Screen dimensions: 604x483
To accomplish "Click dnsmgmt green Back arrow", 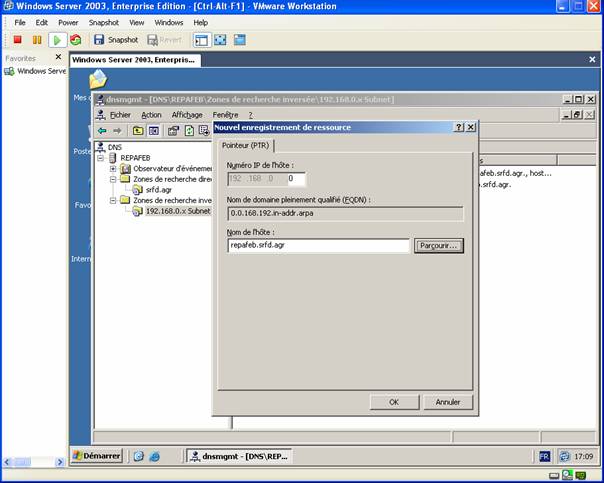I will tap(102, 131).
